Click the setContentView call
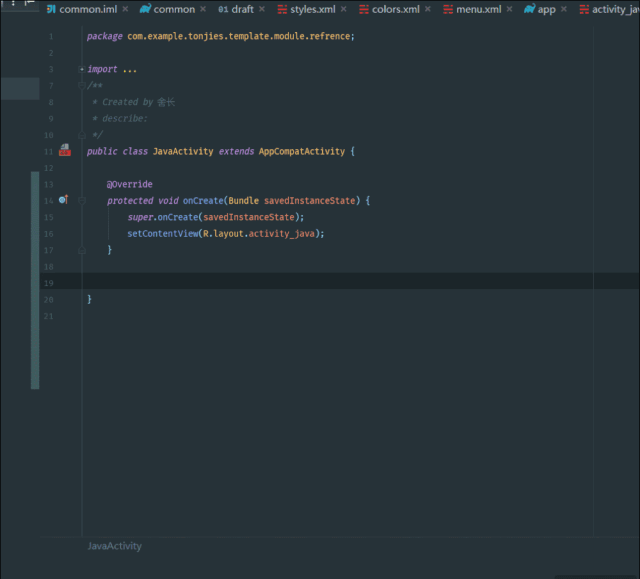Image resolution: width=640 pixels, height=579 pixels. coord(163,234)
